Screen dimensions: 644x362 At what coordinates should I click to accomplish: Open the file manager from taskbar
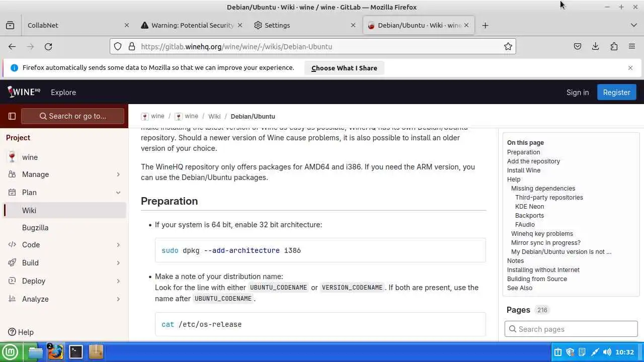pos(35,352)
